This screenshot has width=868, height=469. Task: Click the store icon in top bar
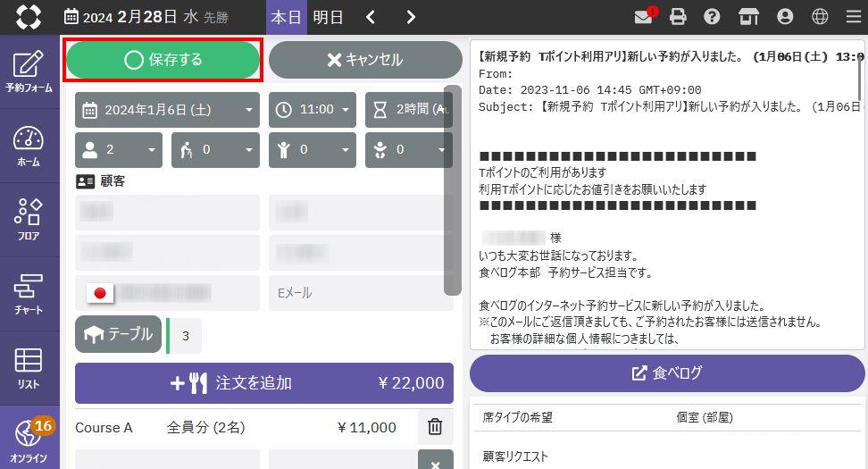(747, 17)
